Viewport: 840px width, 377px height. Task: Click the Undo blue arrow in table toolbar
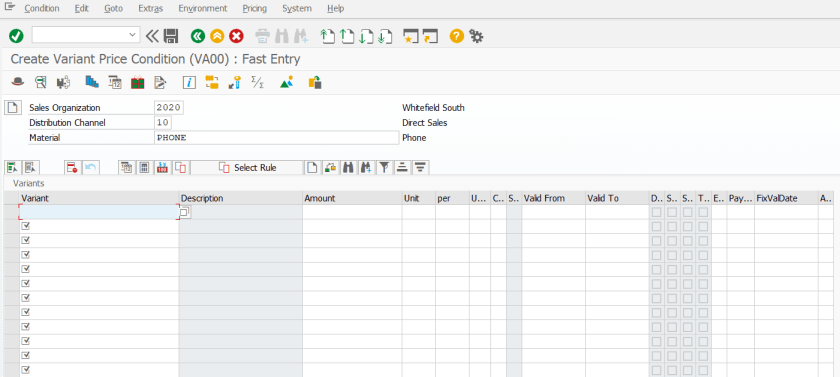point(90,168)
